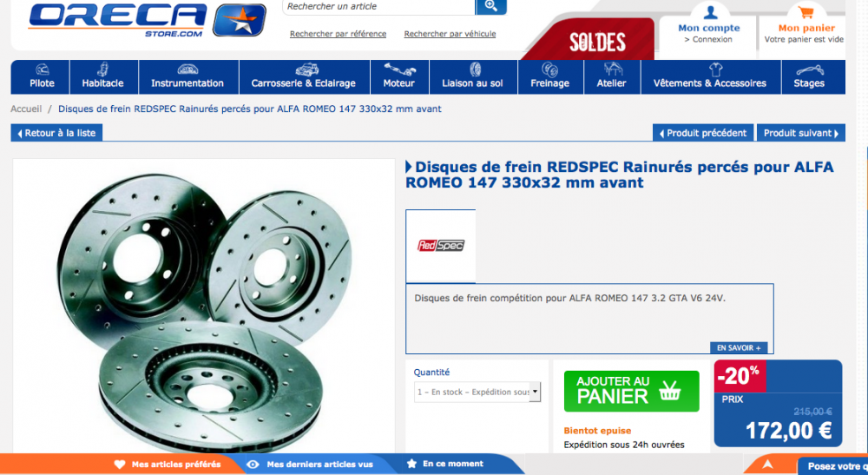868x475 pixels.
Task: Click Rechercher par véhicule link
Action: (450, 34)
